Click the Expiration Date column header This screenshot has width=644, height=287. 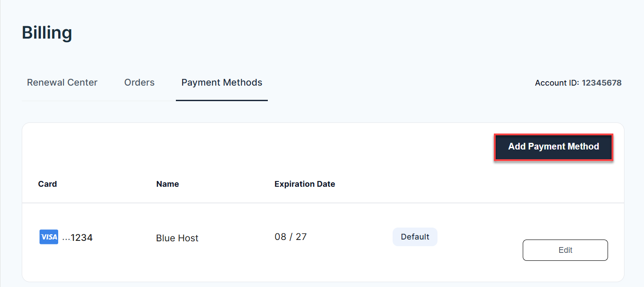click(x=305, y=184)
